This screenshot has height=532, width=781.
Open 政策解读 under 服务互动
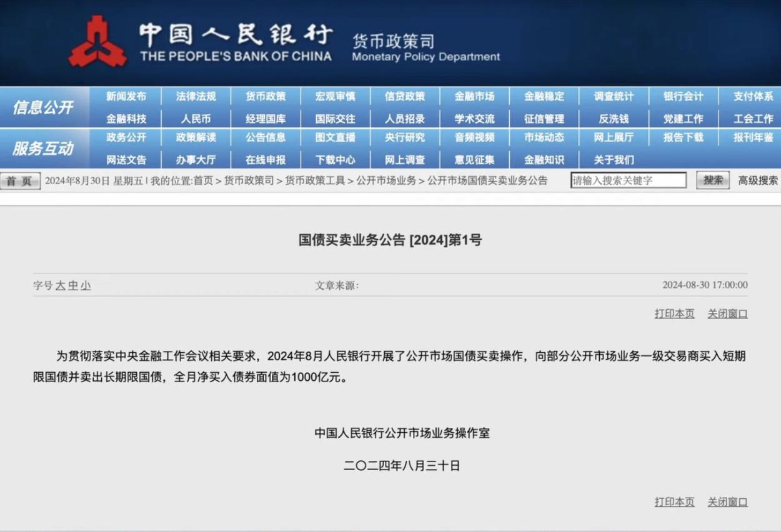pyautogui.click(x=196, y=137)
